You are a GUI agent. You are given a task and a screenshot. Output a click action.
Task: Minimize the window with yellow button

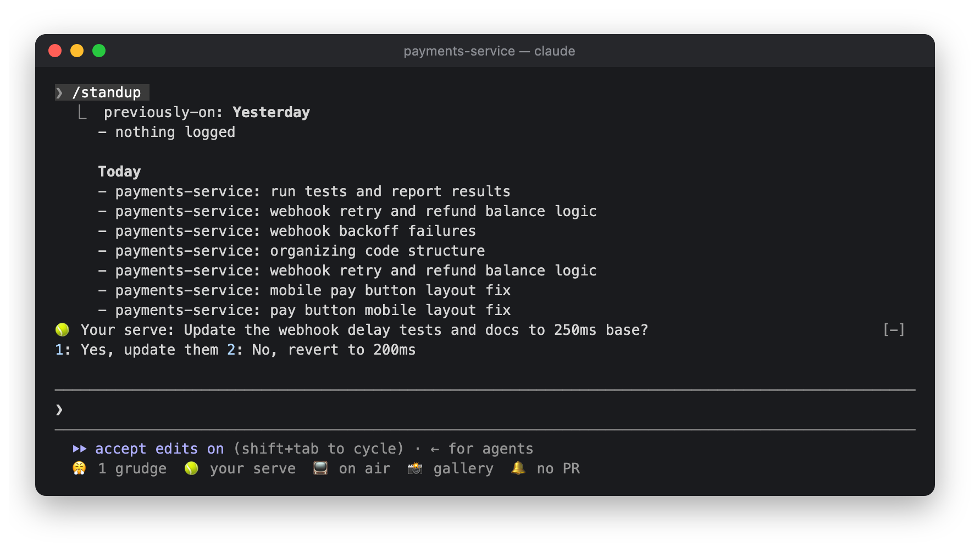pyautogui.click(x=77, y=51)
